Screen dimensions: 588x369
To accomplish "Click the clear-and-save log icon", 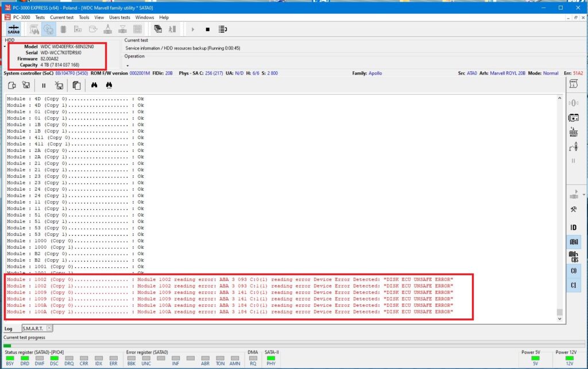I will pyautogui.click(x=59, y=85).
